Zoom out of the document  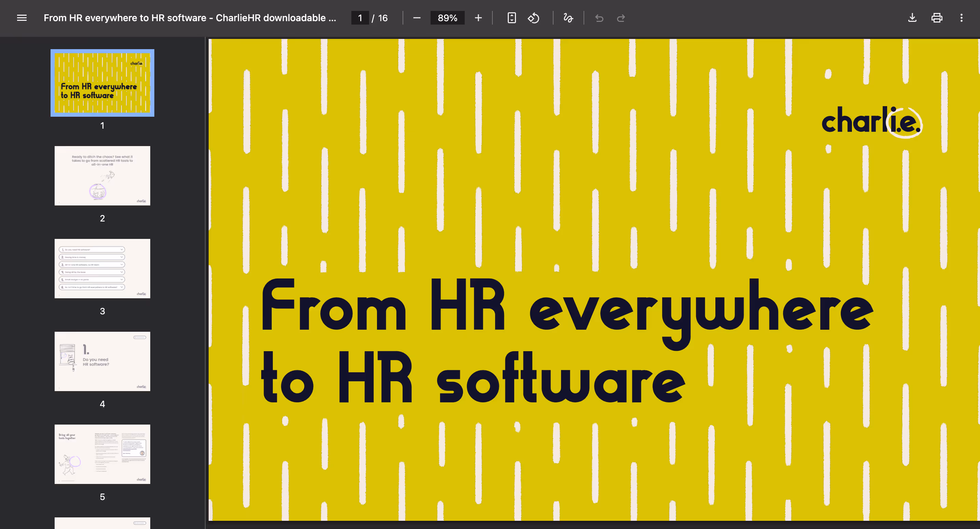tap(417, 18)
